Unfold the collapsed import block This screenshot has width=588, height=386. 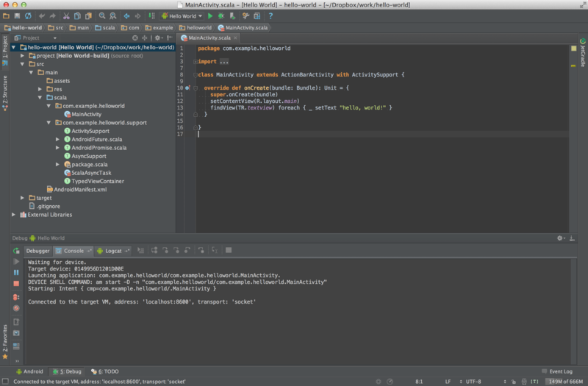coord(196,62)
